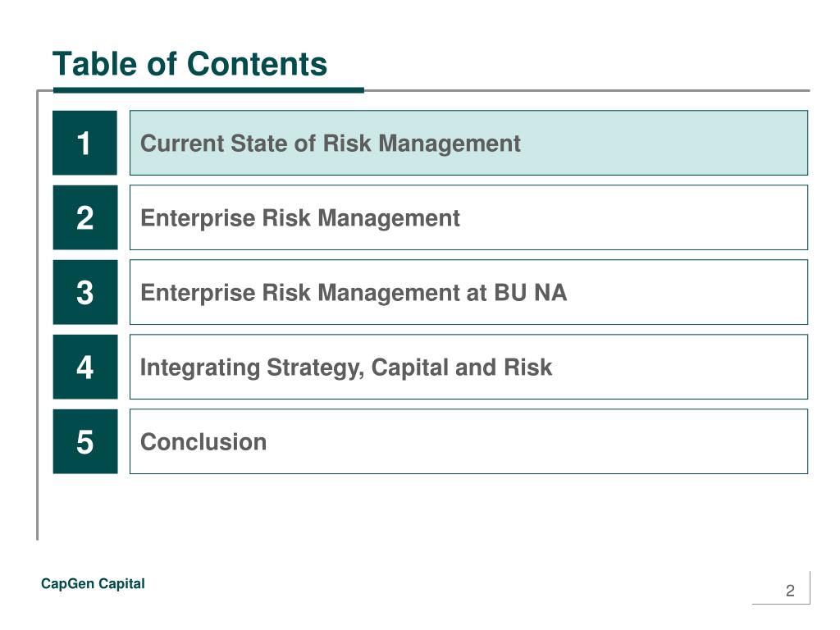
Task: Click the highlighted teal first agenda row
Action: tap(468, 143)
